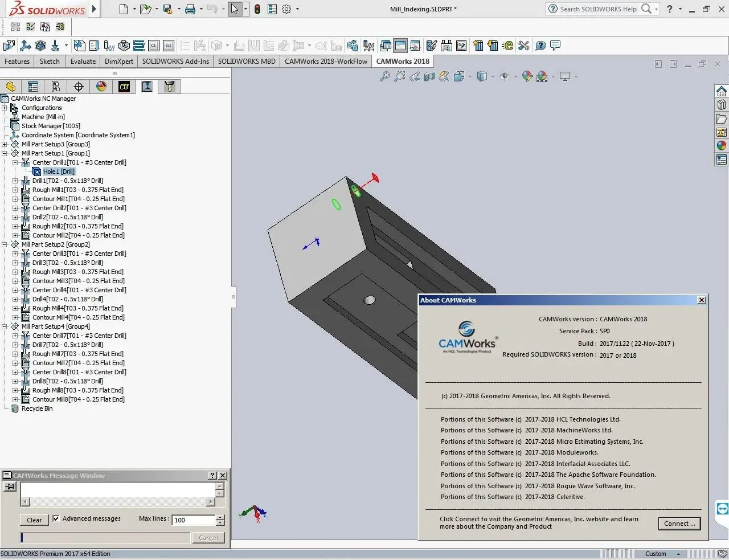Viewport: 729px width, 560px height.
Task: Click the Max lines input field
Action: (194, 520)
